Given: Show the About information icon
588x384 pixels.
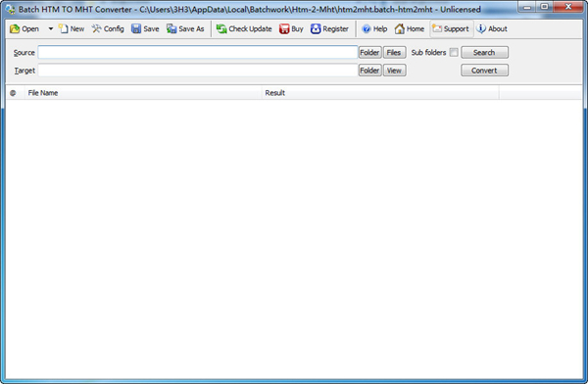Looking at the screenshot, I should point(492,28).
